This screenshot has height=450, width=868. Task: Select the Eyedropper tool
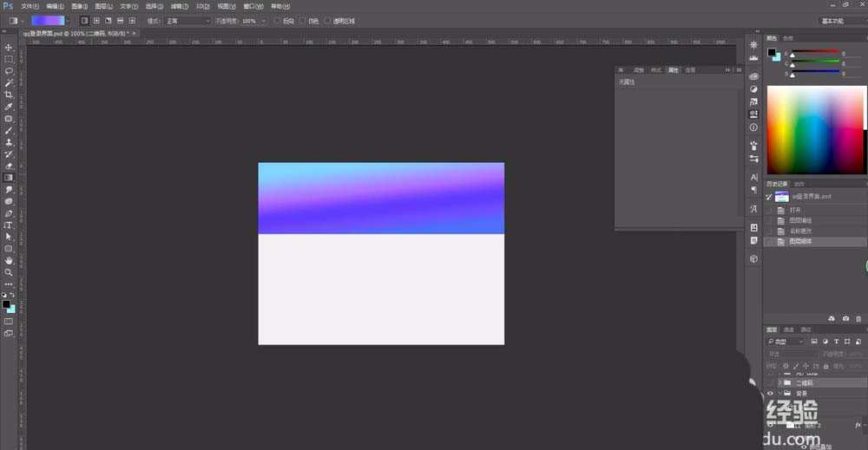click(x=9, y=107)
